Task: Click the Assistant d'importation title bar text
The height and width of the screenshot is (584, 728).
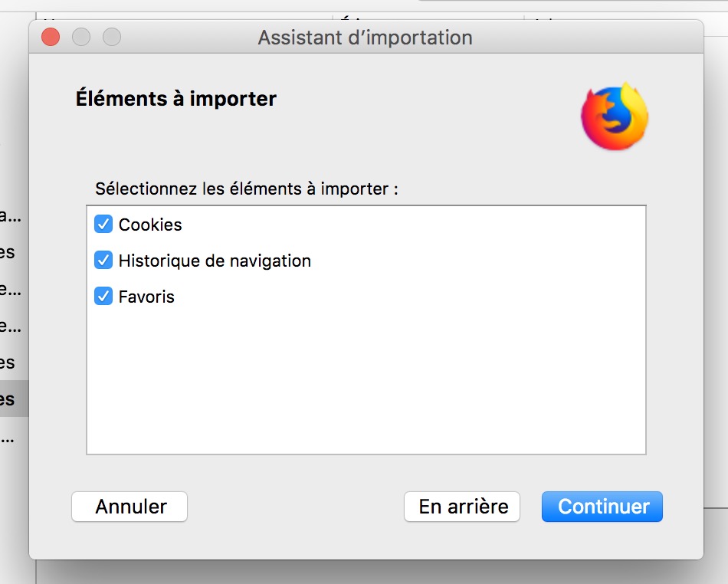Action: 365,38
